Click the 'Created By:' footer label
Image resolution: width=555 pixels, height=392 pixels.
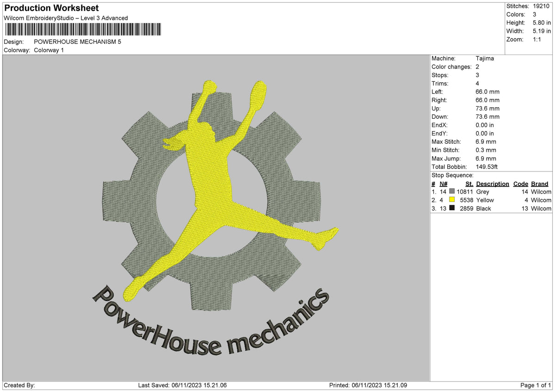(x=19, y=385)
